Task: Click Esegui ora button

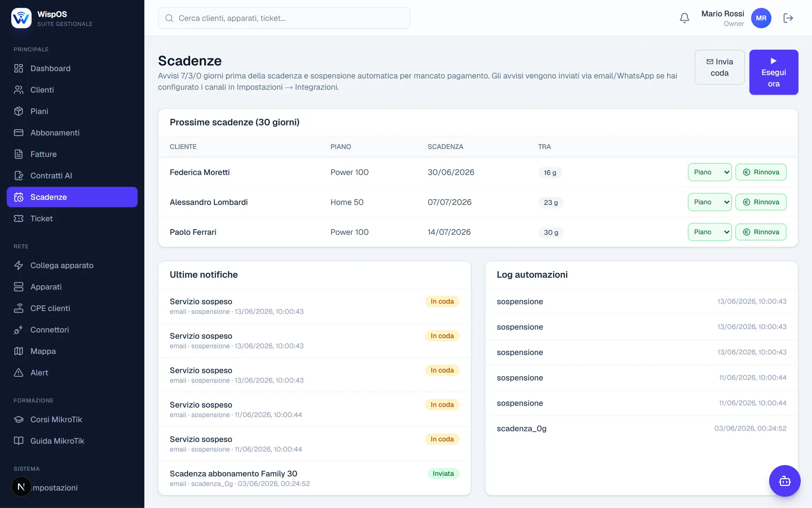Action: coord(774,72)
